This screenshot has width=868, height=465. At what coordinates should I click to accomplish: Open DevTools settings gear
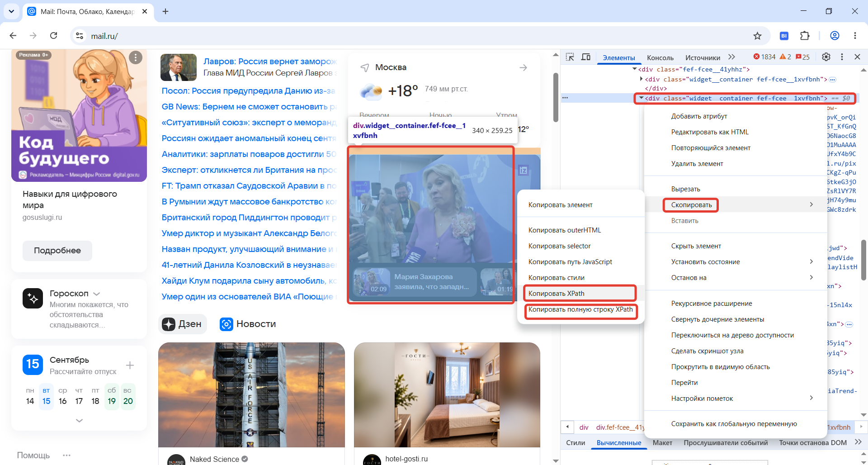pos(826,57)
